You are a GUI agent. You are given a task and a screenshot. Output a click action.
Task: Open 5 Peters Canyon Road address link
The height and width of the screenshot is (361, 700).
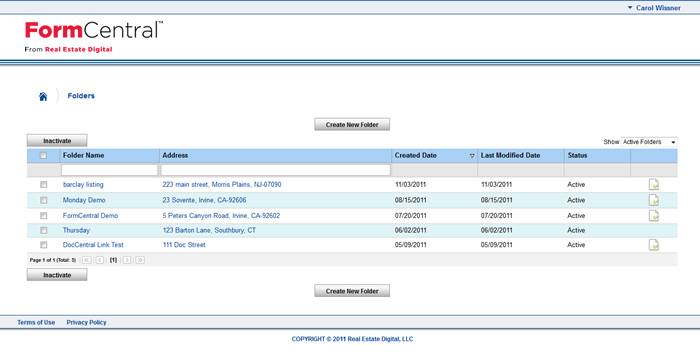point(221,216)
